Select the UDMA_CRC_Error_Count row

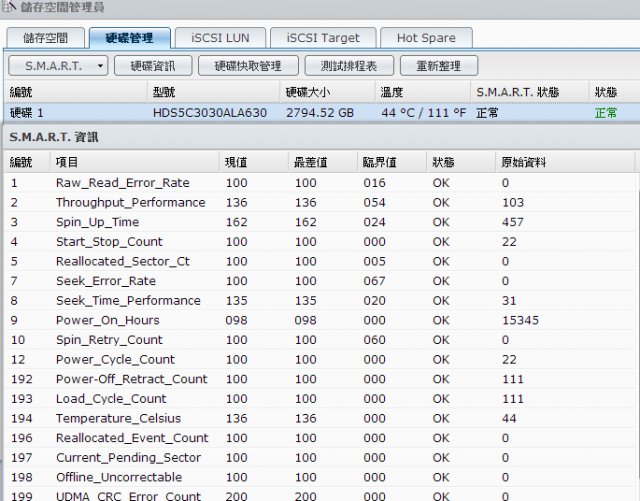pyautogui.click(x=320, y=494)
